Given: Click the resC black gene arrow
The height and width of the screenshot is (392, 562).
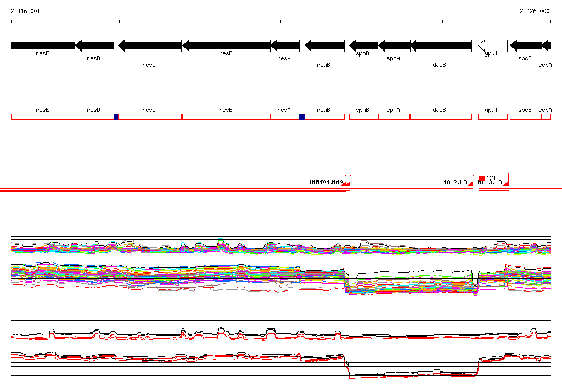Looking at the screenshot, I should point(150,45).
